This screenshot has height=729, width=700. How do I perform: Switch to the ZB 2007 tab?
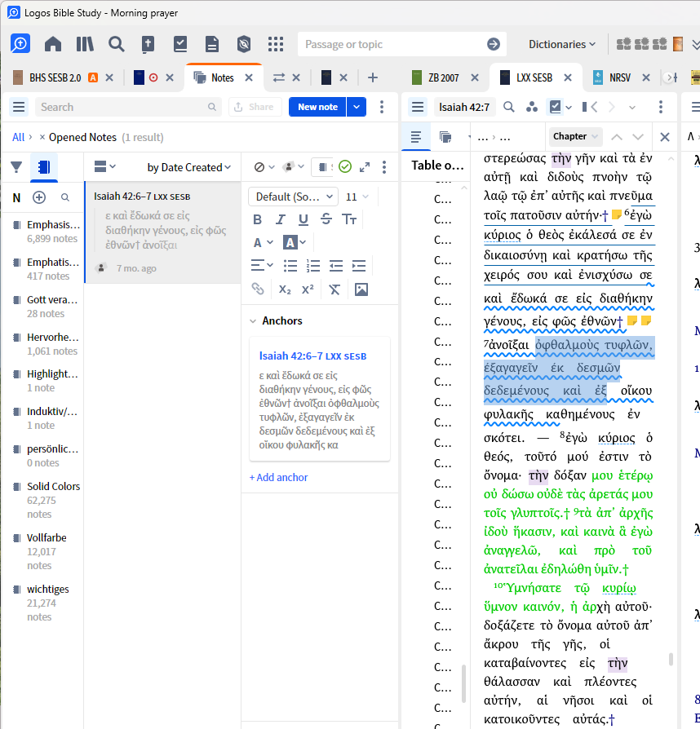click(x=443, y=77)
